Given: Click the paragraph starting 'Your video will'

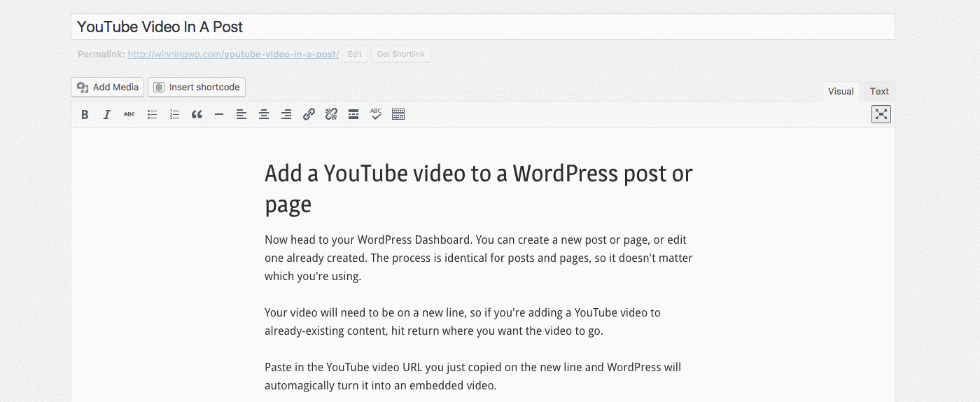Looking at the screenshot, I should click(x=463, y=321).
